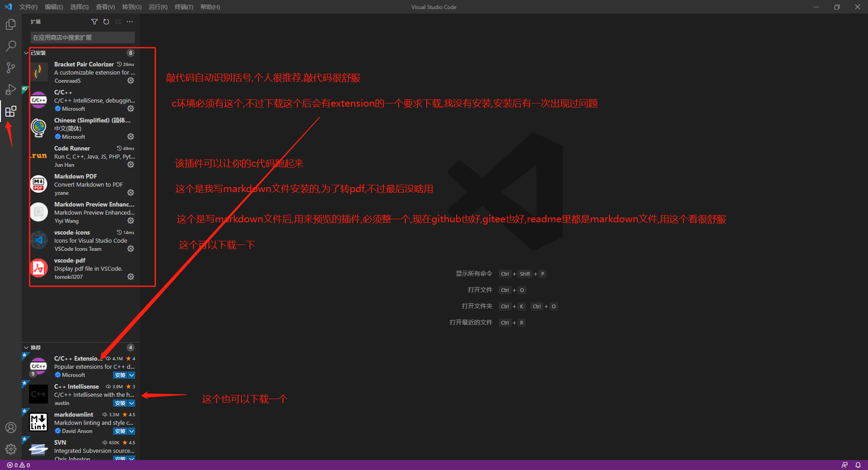Open the 帮助(H) menu

pyautogui.click(x=210, y=7)
